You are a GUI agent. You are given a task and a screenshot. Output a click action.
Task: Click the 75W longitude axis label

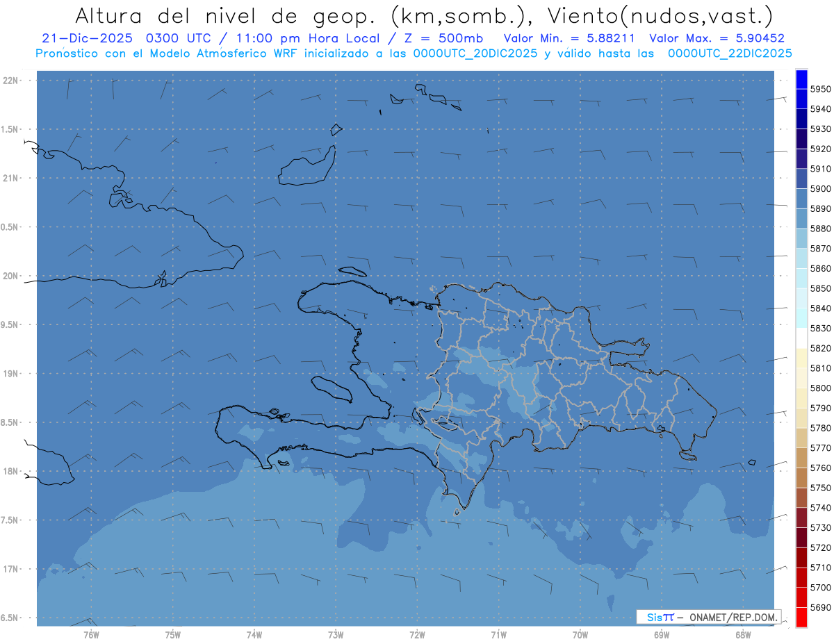(x=172, y=635)
